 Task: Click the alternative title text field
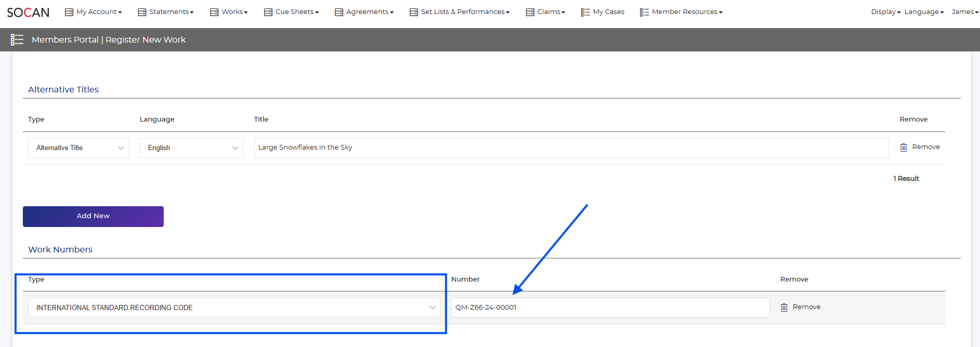pyautogui.click(x=571, y=148)
